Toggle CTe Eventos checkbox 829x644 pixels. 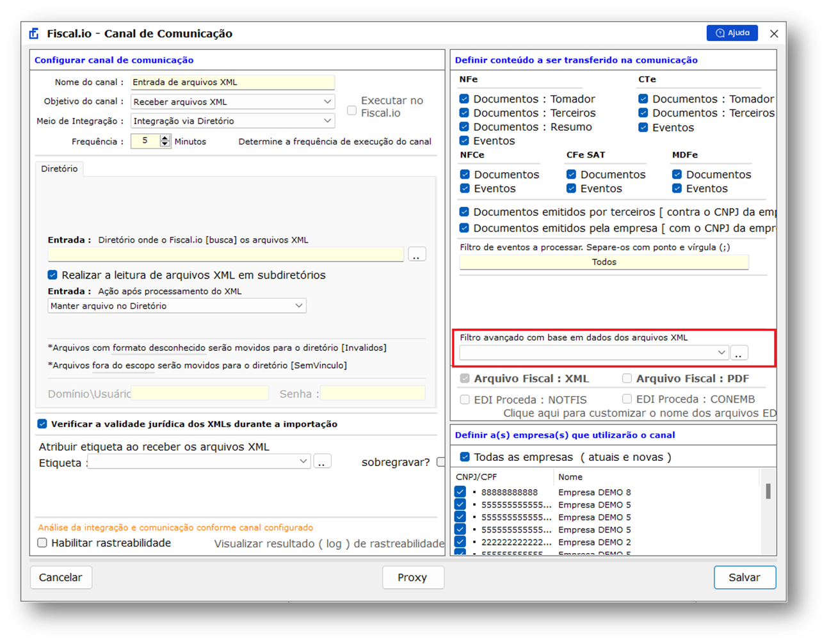tap(643, 127)
